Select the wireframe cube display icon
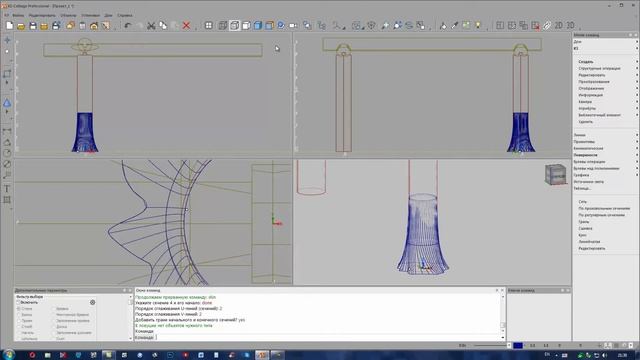This screenshot has width=640, height=360. point(222,26)
